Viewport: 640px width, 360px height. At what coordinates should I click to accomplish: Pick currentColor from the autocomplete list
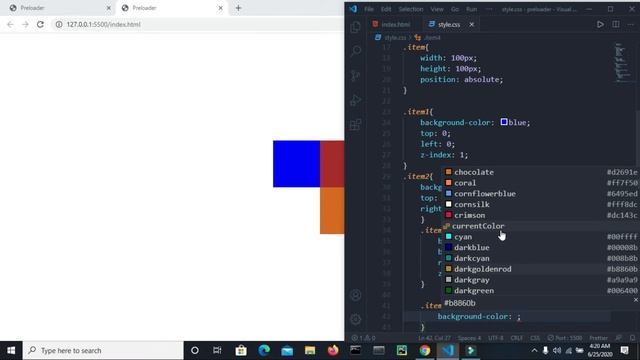541,226
